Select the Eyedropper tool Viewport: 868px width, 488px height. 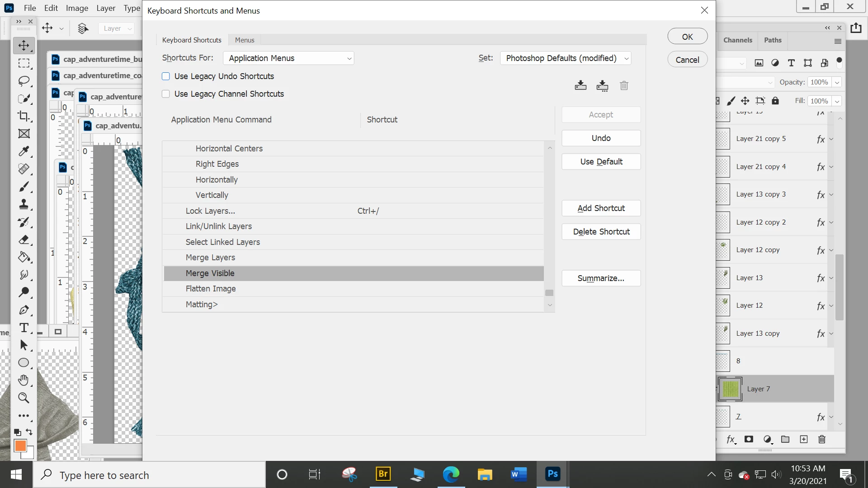24,151
